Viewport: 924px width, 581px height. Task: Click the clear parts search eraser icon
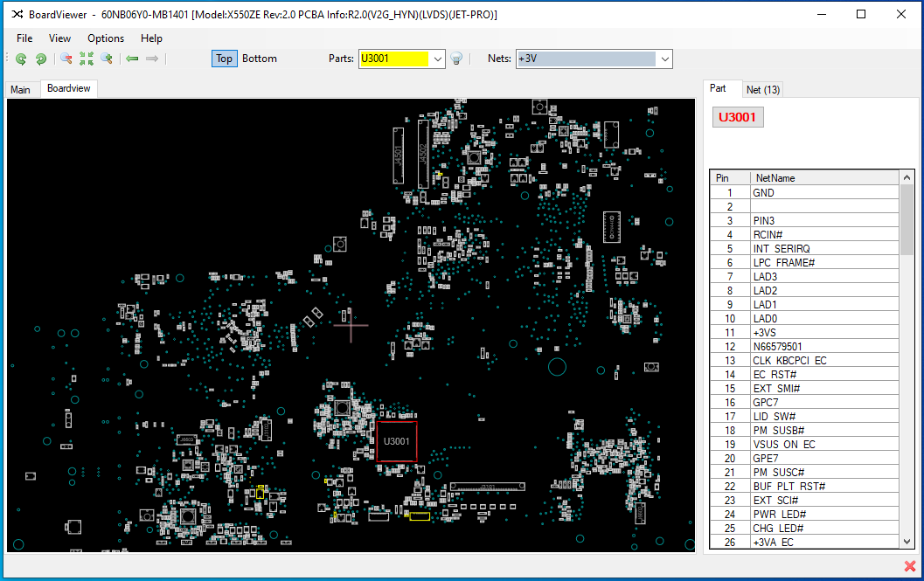pyautogui.click(x=456, y=59)
